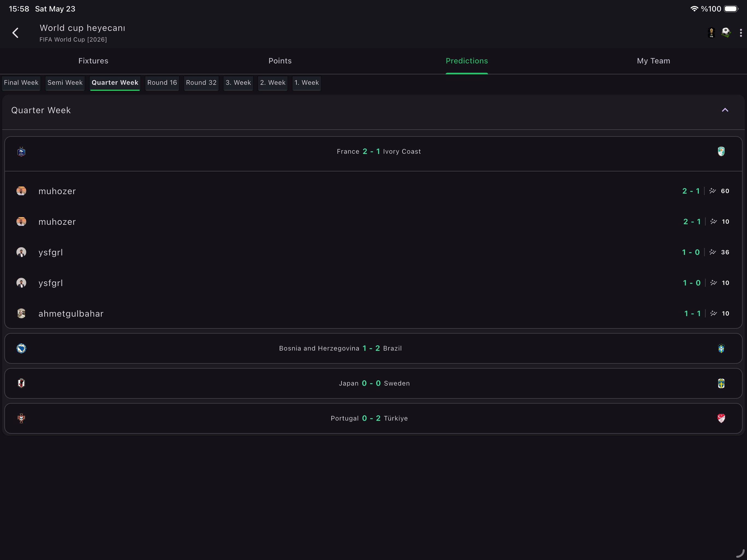This screenshot has width=747, height=560.
Task: Select the Semi Week filter
Action: [65, 83]
